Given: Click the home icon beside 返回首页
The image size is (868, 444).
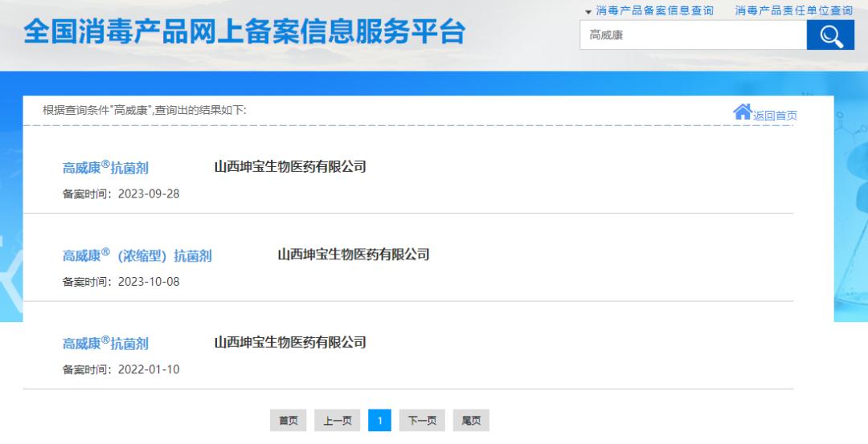Looking at the screenshot, I should pyautogui.click(x=743, y=112).
